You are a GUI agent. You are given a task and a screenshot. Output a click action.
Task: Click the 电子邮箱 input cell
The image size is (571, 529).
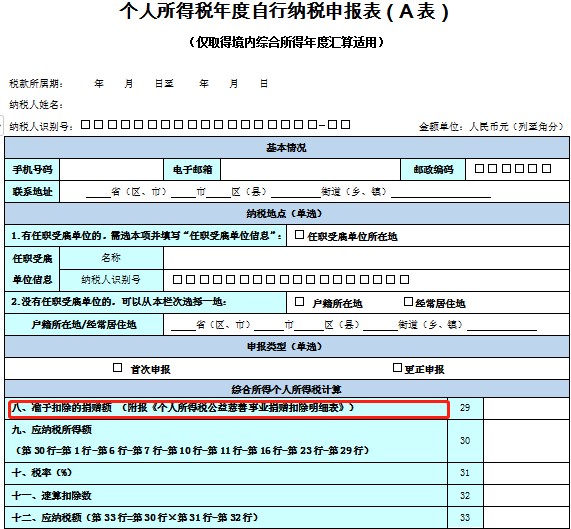[310, 169]
